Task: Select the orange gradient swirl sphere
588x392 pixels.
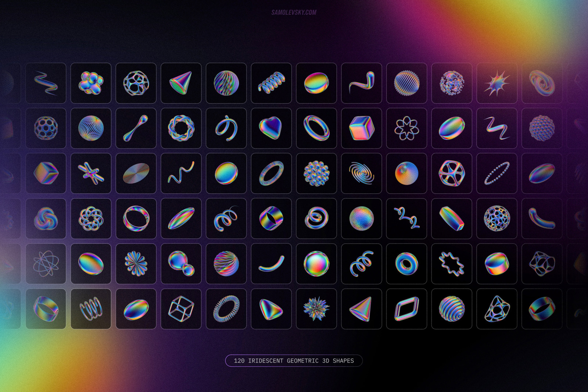Action: [x=407, y=174]
